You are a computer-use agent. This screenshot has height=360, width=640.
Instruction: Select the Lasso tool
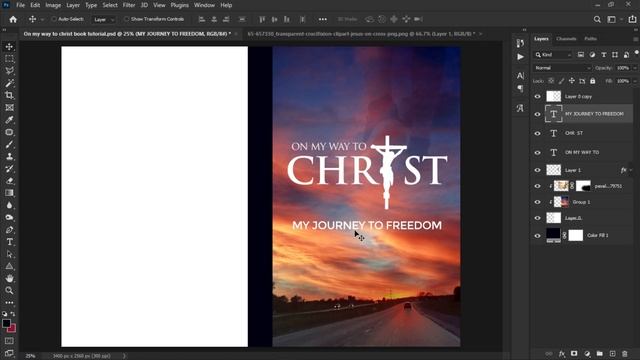(x=9, y=71)
